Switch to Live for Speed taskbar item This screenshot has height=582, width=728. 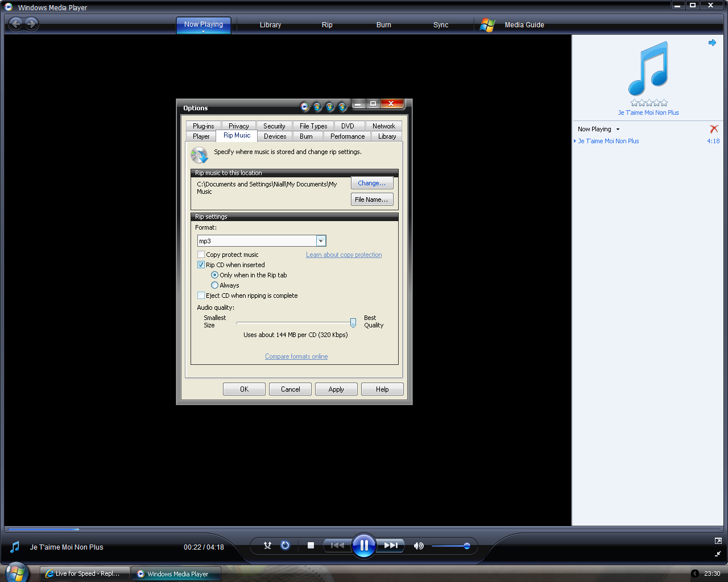click(85, 573)
